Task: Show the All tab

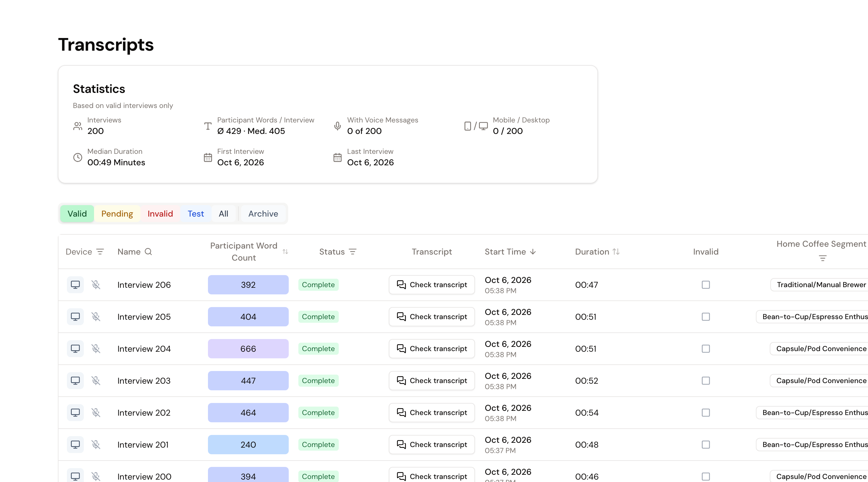Action: tap(223, 214)
